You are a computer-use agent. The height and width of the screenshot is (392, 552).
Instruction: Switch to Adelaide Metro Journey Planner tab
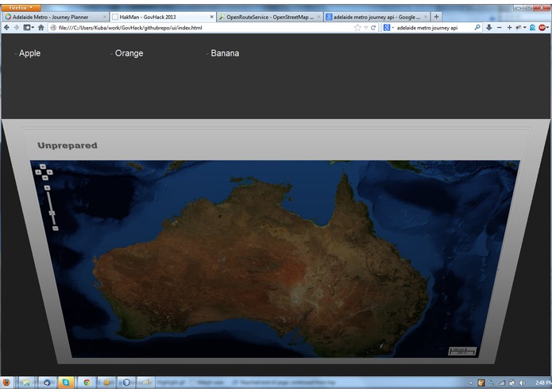(x=56, y=17)
